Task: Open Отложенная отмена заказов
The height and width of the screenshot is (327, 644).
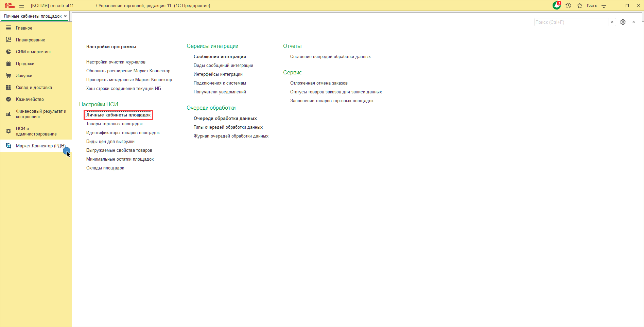Action: [x=319, y=83]
